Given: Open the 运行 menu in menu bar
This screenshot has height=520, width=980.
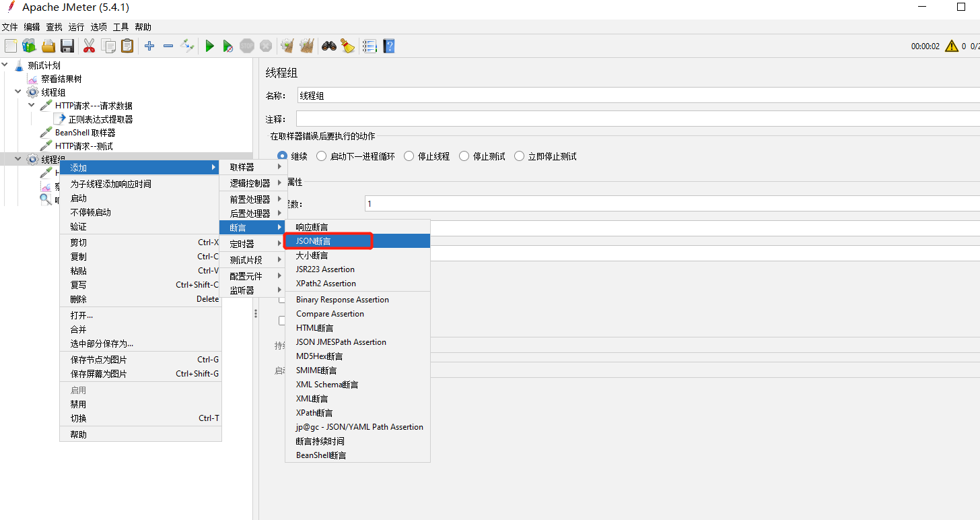Looking at the screenshot, I should coord(76,27).
